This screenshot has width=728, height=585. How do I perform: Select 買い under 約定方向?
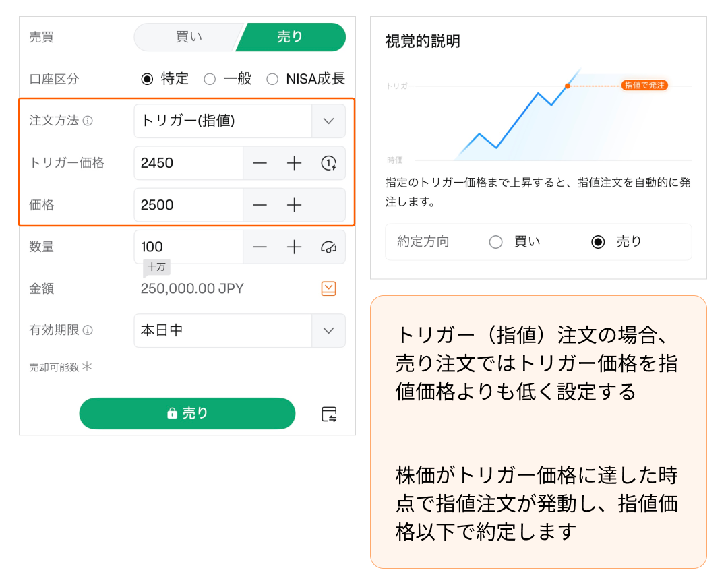(496, 242)
